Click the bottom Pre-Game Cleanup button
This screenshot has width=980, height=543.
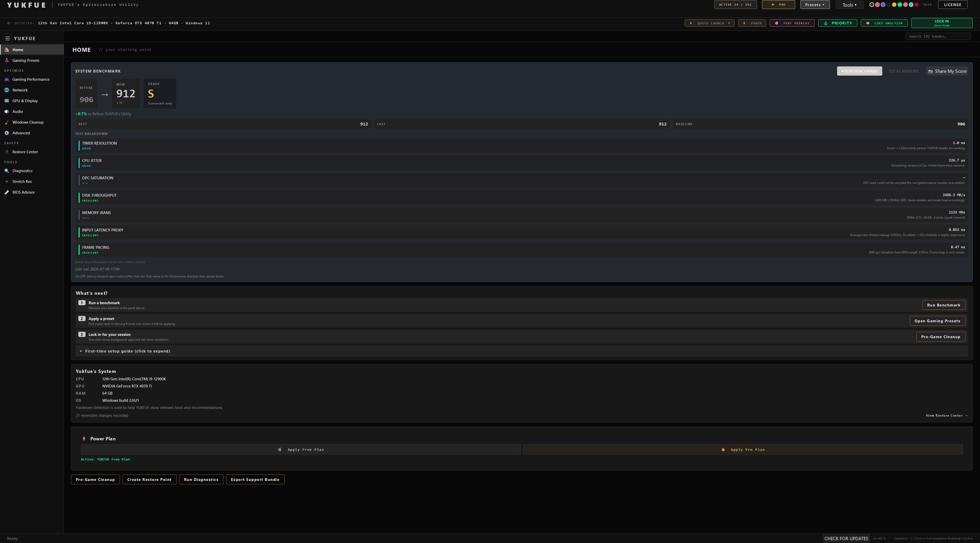coord(95,479)
